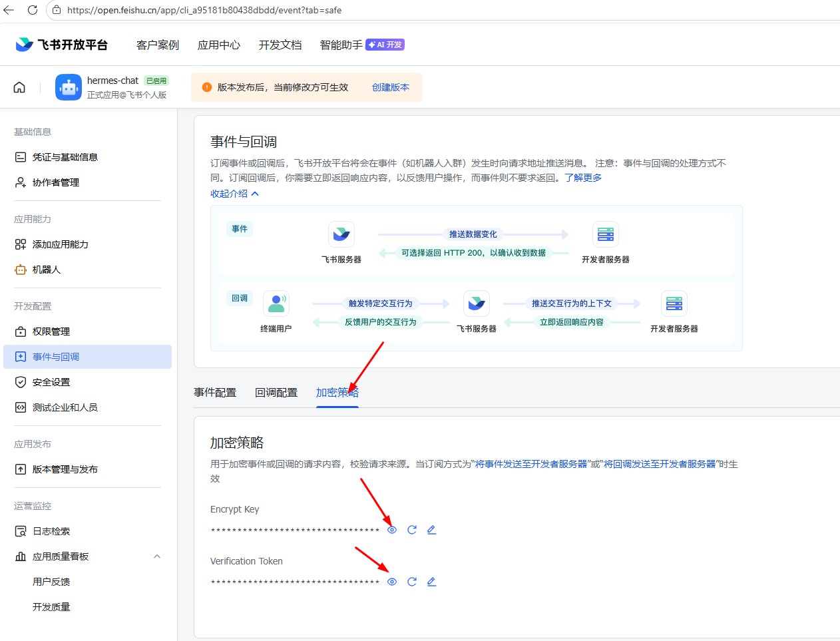This screenshot has height=641, width=840.
Task: Click the hermes-chat app name
Action: point(112,81)
